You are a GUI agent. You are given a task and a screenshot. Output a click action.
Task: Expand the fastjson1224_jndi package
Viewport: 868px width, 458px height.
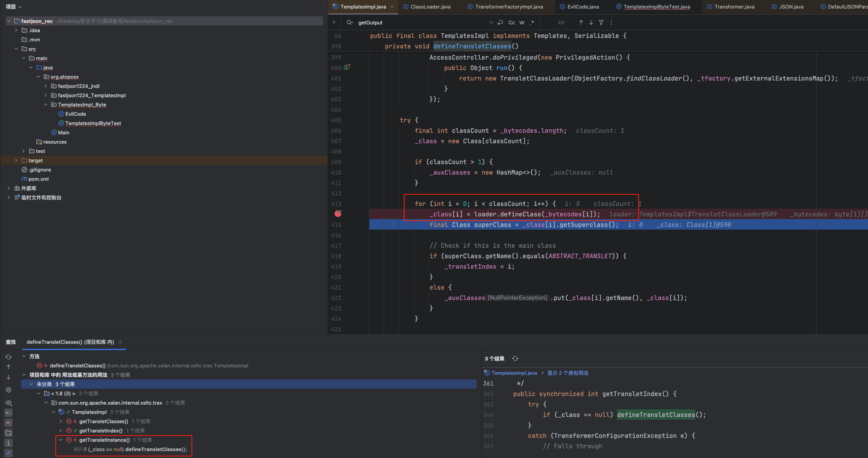46,86
